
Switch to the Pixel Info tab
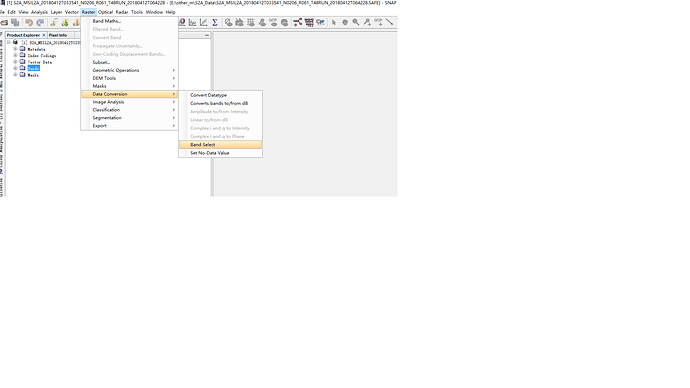(58, 35)
